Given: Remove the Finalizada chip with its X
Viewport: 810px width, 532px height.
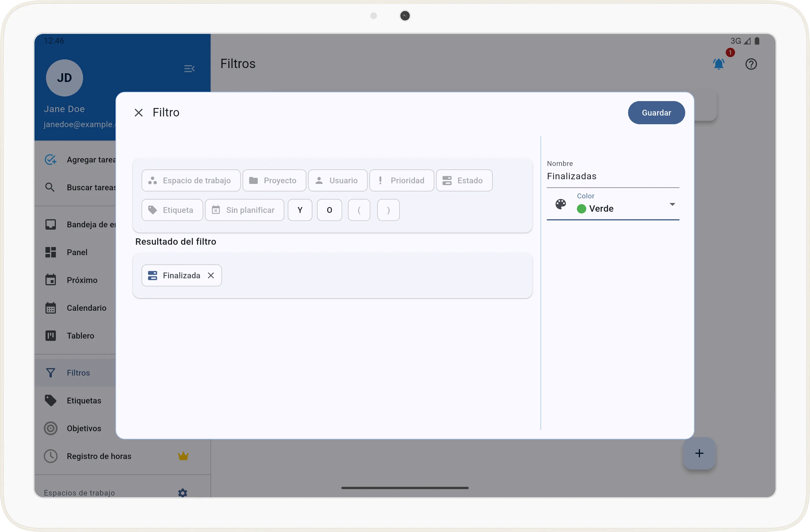Looking at the screenshot, I should pyautogui.click(x=211, y=275).
